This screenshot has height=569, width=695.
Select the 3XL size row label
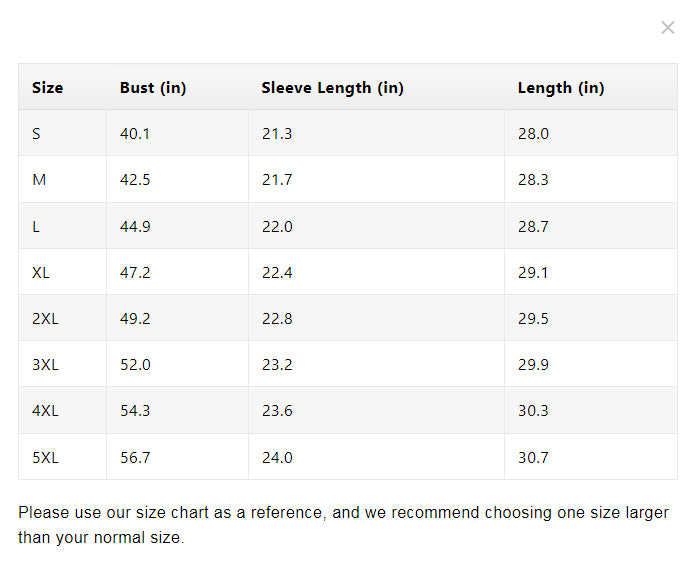point(45,365)
